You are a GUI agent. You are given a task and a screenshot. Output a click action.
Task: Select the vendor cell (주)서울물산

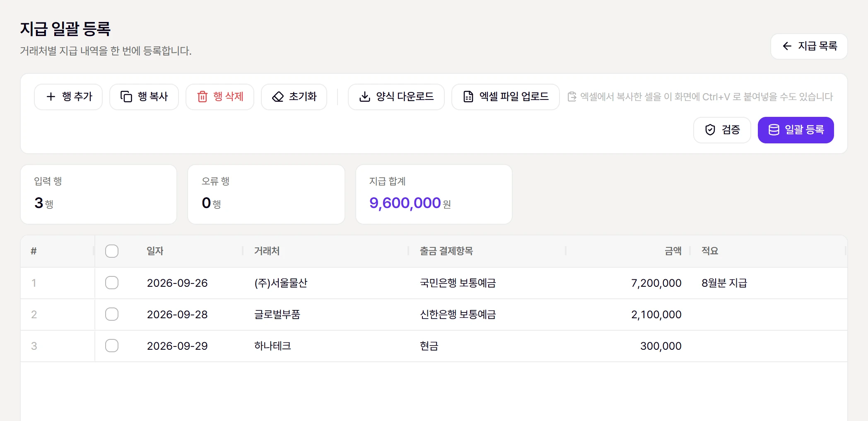click(281, 283)
